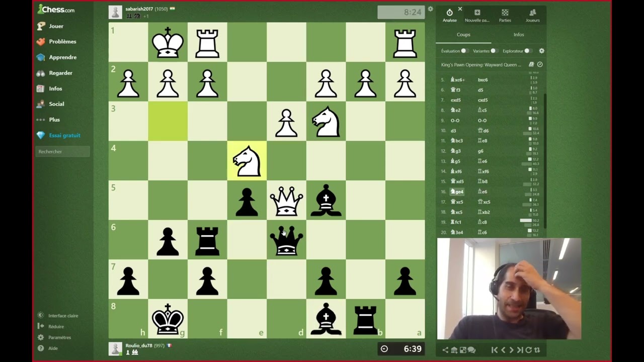Open Roulio_du78 player profile

click(138, 345)
